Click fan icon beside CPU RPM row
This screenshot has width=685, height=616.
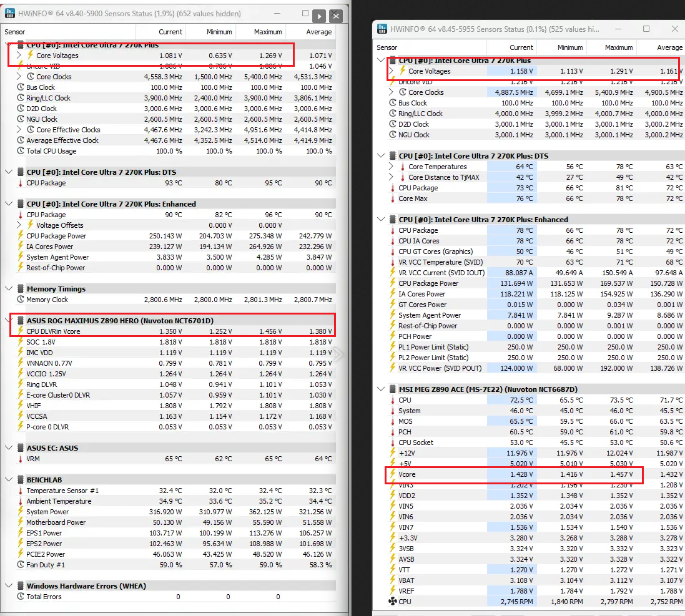pyautogui.click(x=393, y=602)
